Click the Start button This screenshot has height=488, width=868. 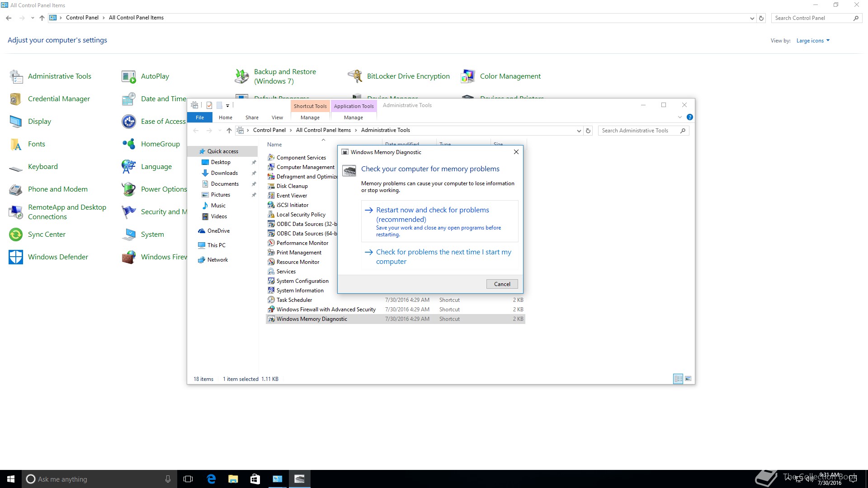(11, 479)
